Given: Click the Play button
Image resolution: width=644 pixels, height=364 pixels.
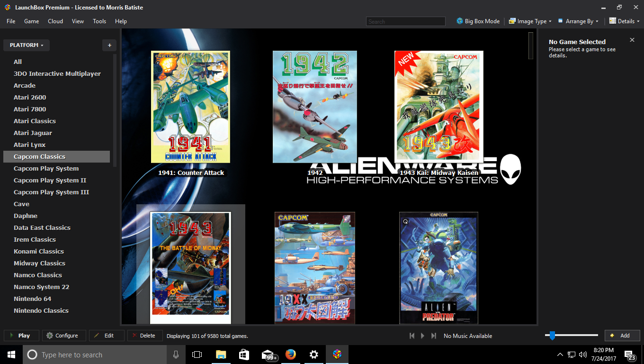Looking at the screenshot, I should click(x=21, y=336).
